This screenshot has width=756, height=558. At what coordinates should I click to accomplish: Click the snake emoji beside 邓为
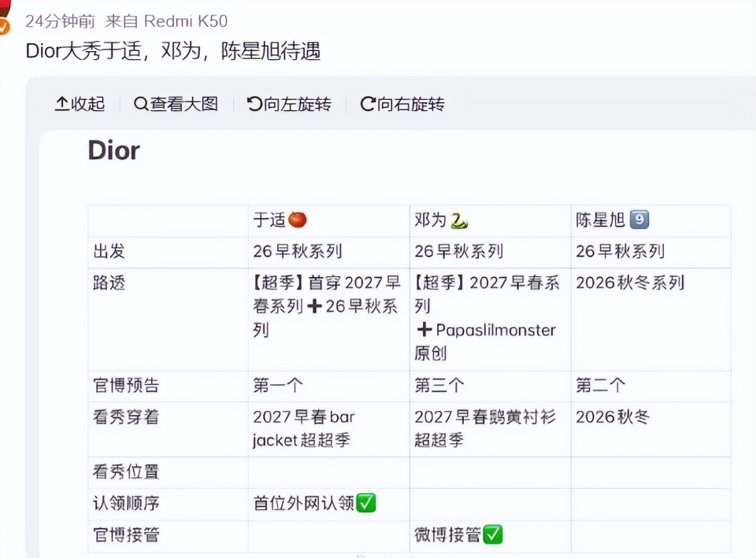[458, 220]
